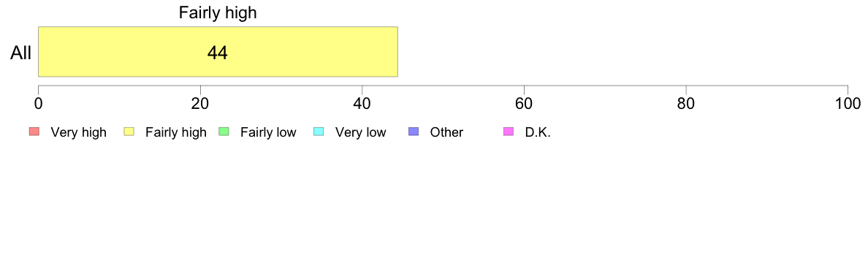Click the All row label
868x269 pixels.
pos(21,53)
